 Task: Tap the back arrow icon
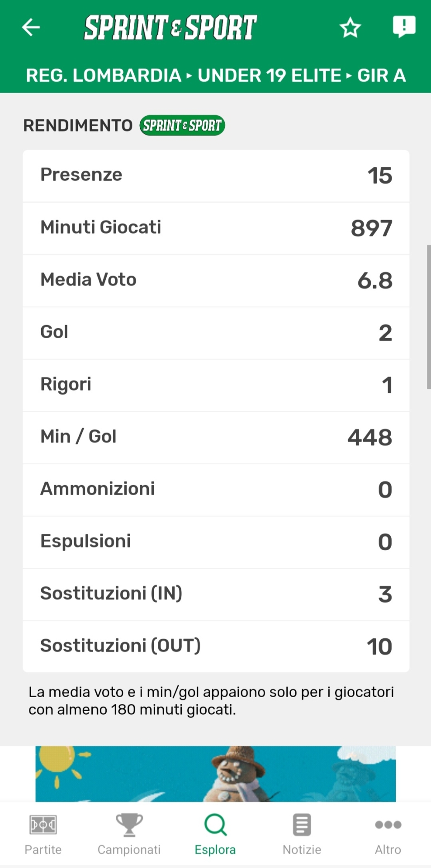point(31,27)
